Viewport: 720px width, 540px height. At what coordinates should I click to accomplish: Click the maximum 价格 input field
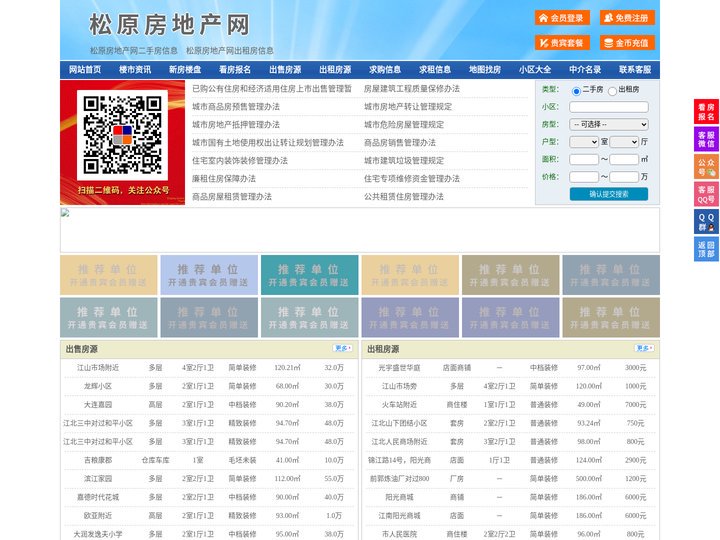[624, 177]
